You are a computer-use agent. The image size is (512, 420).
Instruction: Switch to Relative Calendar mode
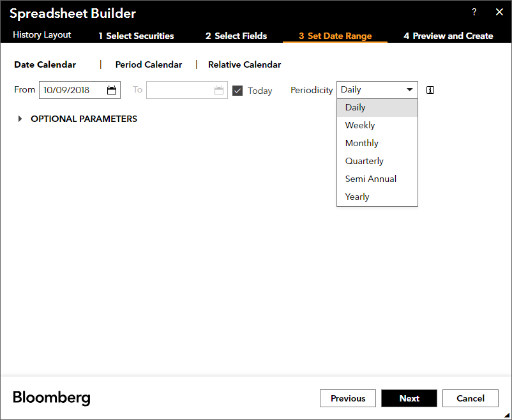245,64
